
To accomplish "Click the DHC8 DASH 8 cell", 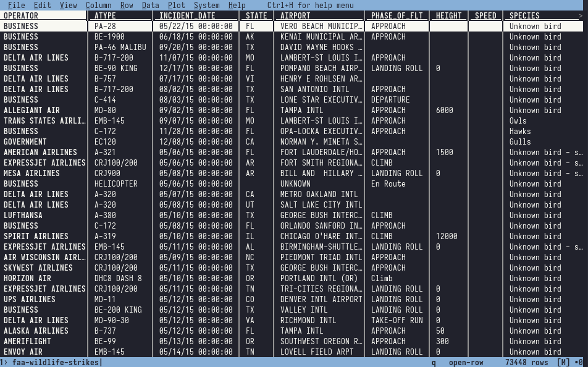I will point(118,279).
